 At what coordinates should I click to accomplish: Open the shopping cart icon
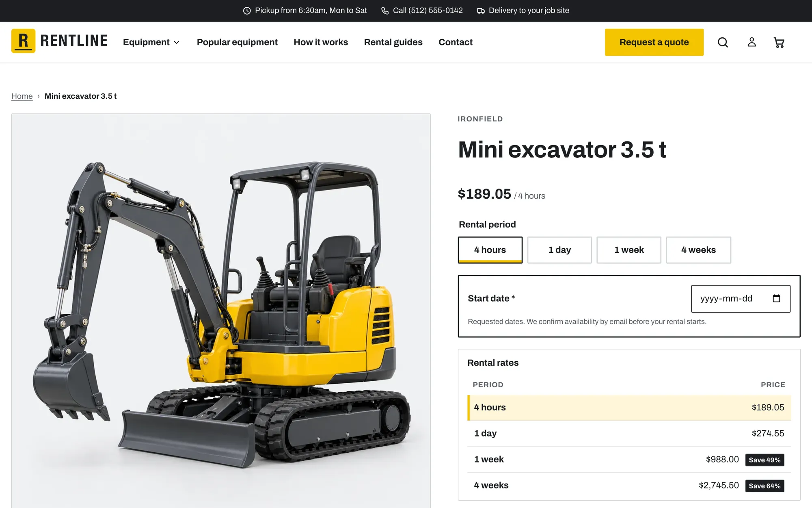779,42
